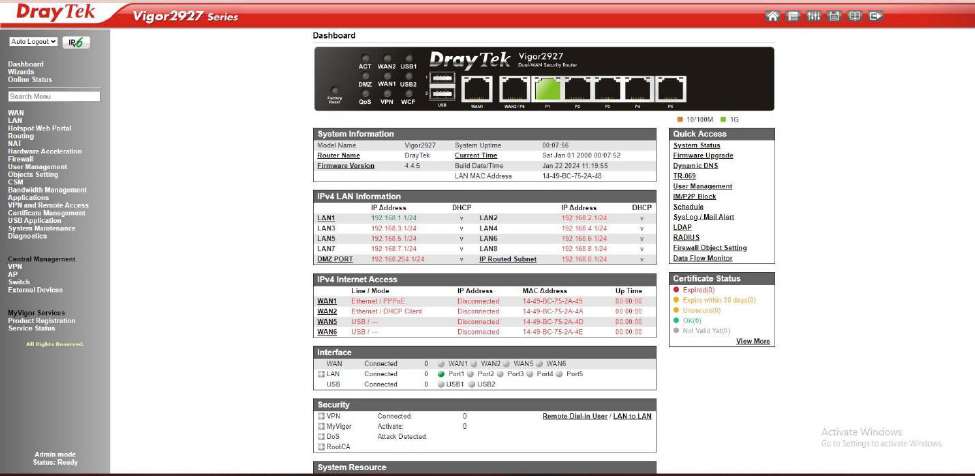This screenshot has height=476, width=975.
Task: Click the WAN2/P6 ethernet port graphic
Action: (515, 90)
